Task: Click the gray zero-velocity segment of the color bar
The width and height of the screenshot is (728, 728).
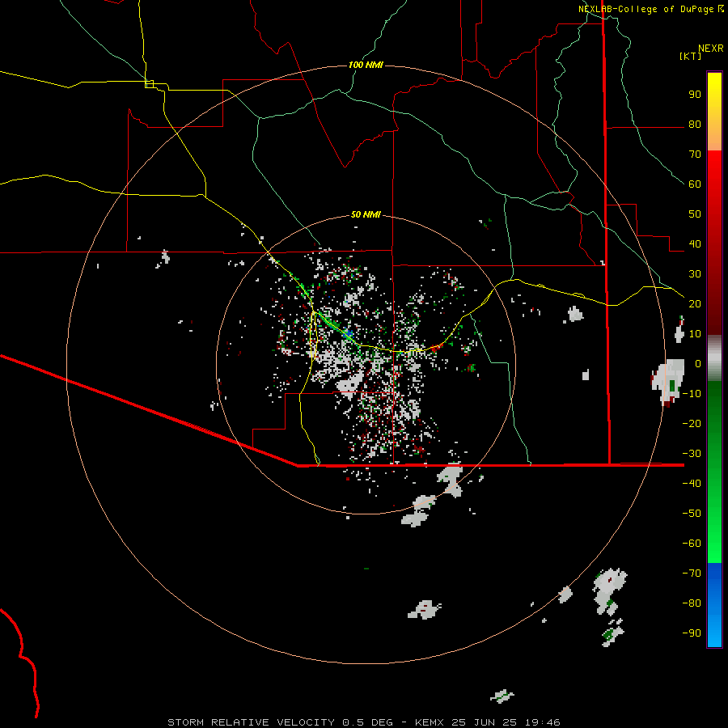Action: pyautogui.click(x=714, y=358)
